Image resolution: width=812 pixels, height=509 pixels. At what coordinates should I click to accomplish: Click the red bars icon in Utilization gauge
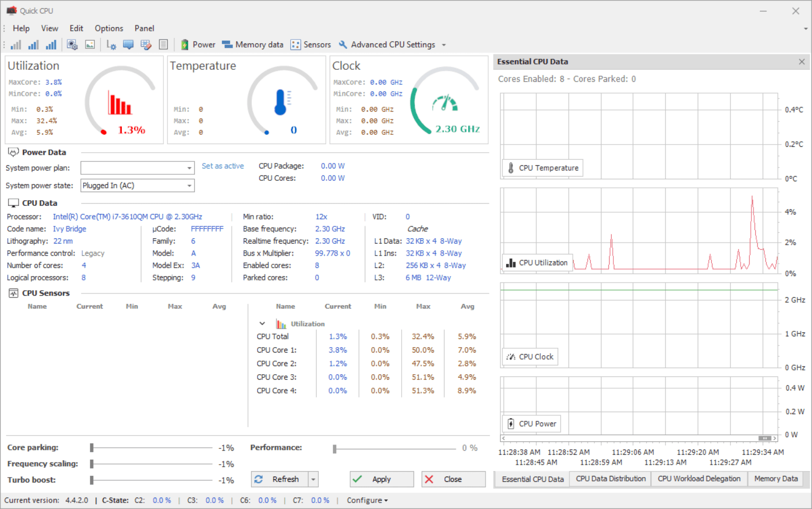pos(120,104)
